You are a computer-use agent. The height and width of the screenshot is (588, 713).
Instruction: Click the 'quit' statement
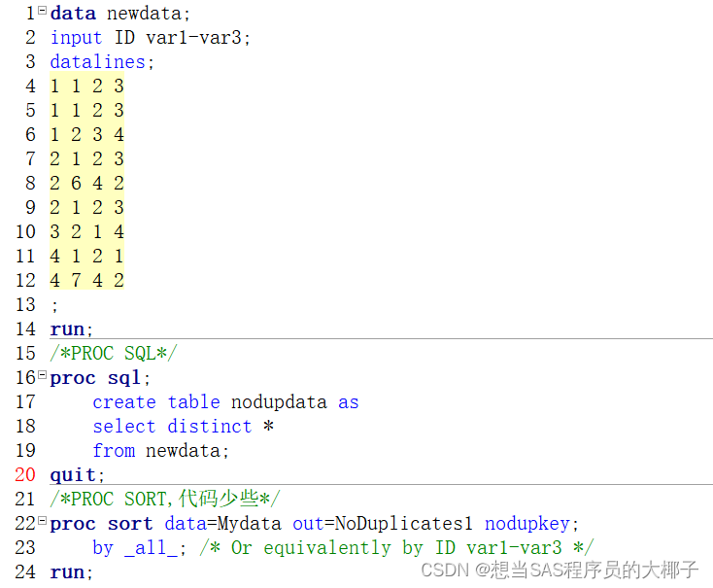tap(78, 475)
